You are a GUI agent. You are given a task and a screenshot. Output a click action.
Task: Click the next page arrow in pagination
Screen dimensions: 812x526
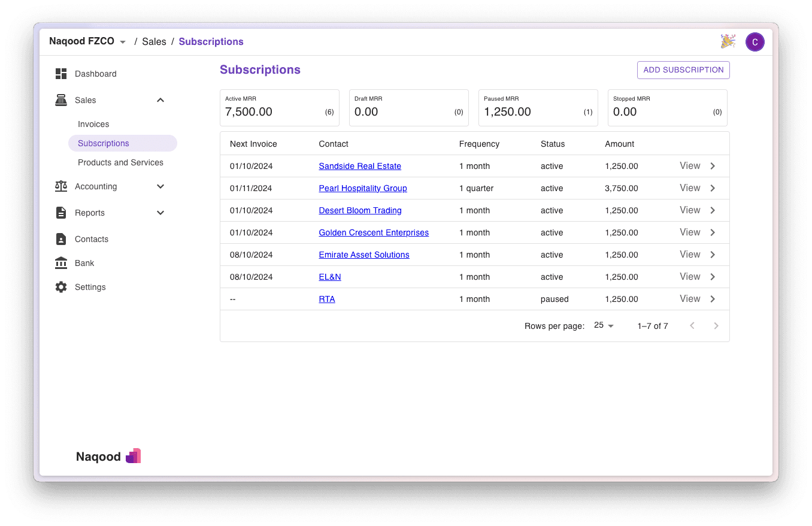(716, 325)
